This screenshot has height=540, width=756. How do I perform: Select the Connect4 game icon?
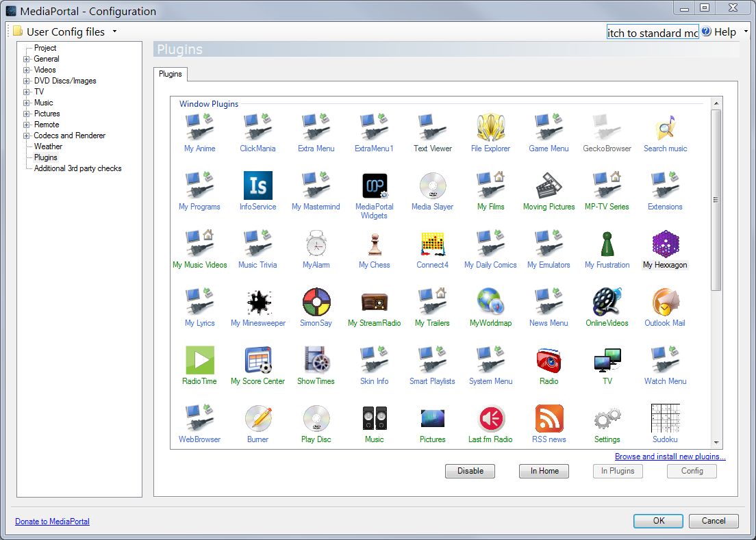(x=433, y=244)
